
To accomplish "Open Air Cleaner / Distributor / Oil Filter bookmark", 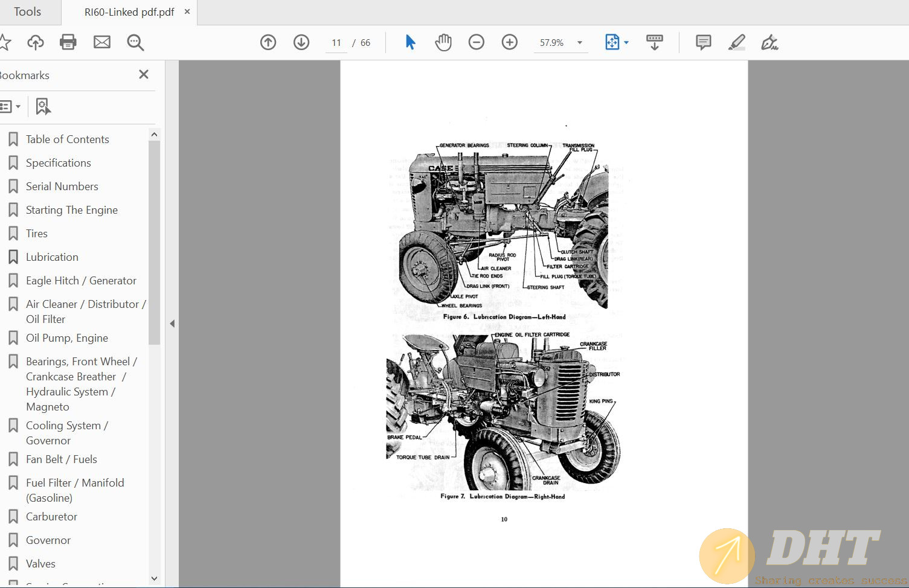I will [86, 312].
